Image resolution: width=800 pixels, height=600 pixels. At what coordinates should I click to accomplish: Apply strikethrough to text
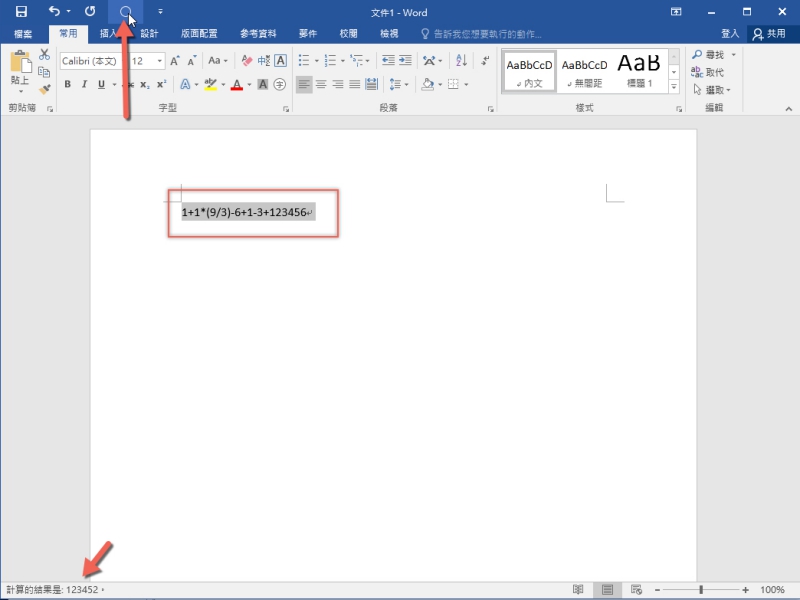tap(130, 84)
